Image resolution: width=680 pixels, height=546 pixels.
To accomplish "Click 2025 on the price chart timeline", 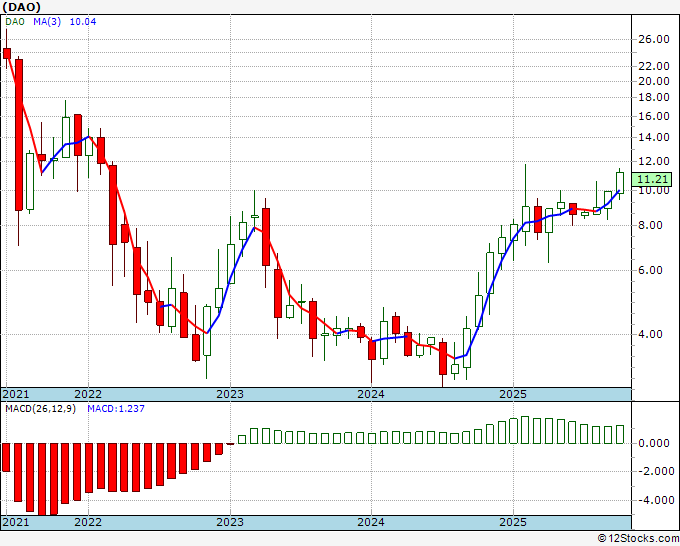I will (513, 394).
